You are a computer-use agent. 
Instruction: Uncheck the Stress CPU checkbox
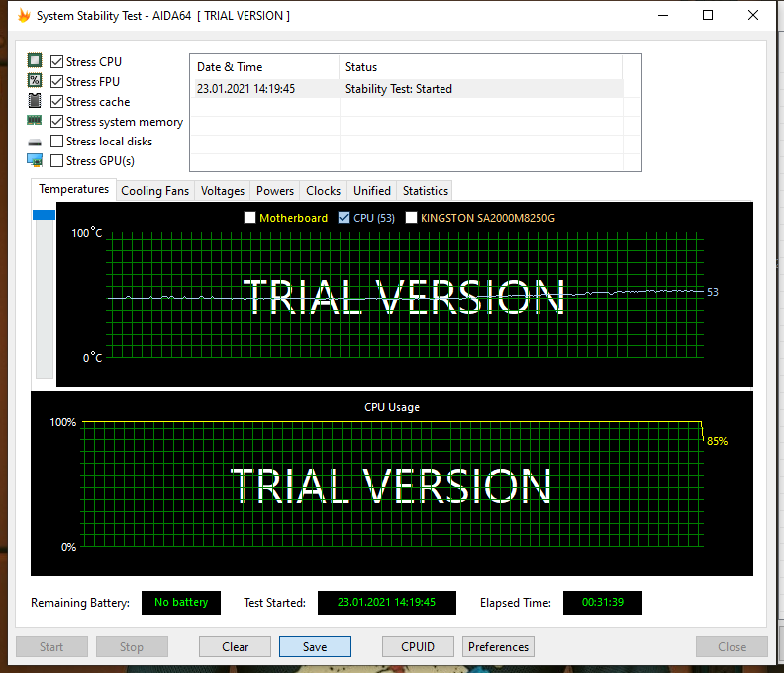[x=57, y=62]
